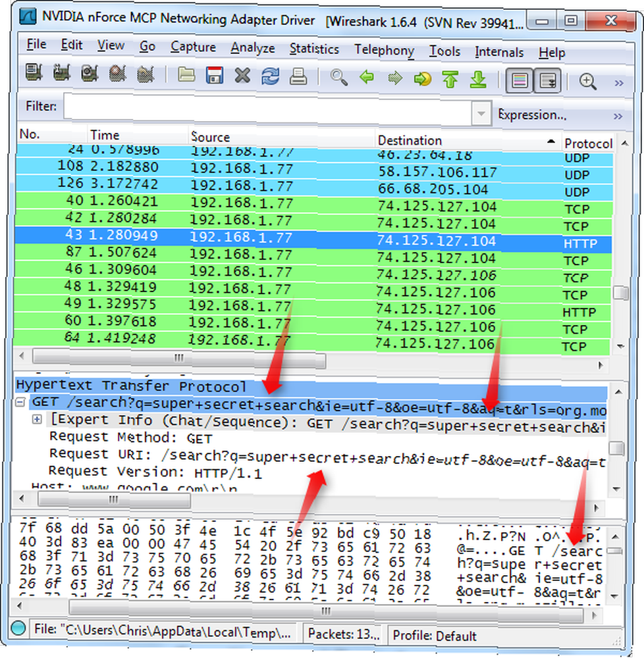Show more filter toolbar items chevron
The image size is (644, 658).
[x=618, y=116]
